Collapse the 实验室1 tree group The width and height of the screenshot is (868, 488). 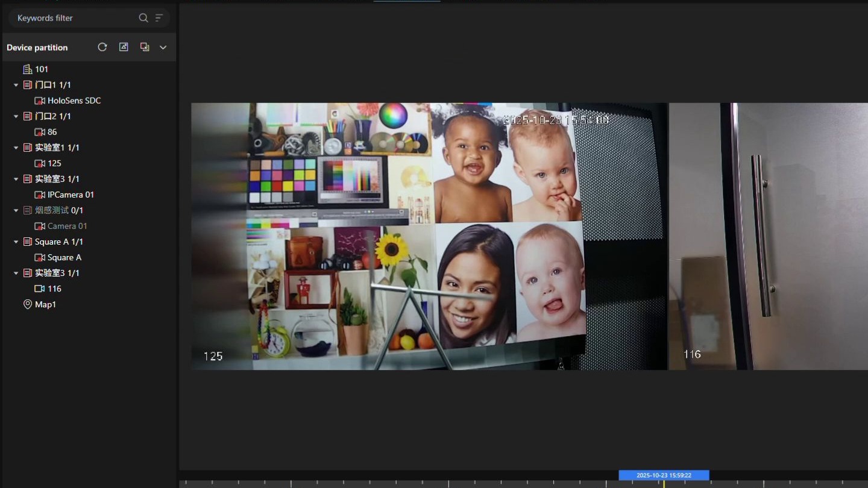16,148
